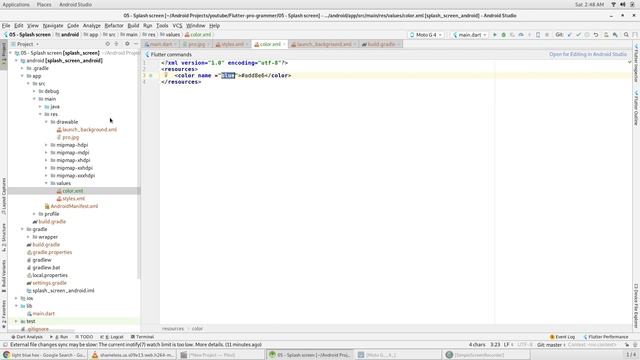Open the Device File Explorer side panel
The height and width of the screenshot is (360, 640).
636,306
